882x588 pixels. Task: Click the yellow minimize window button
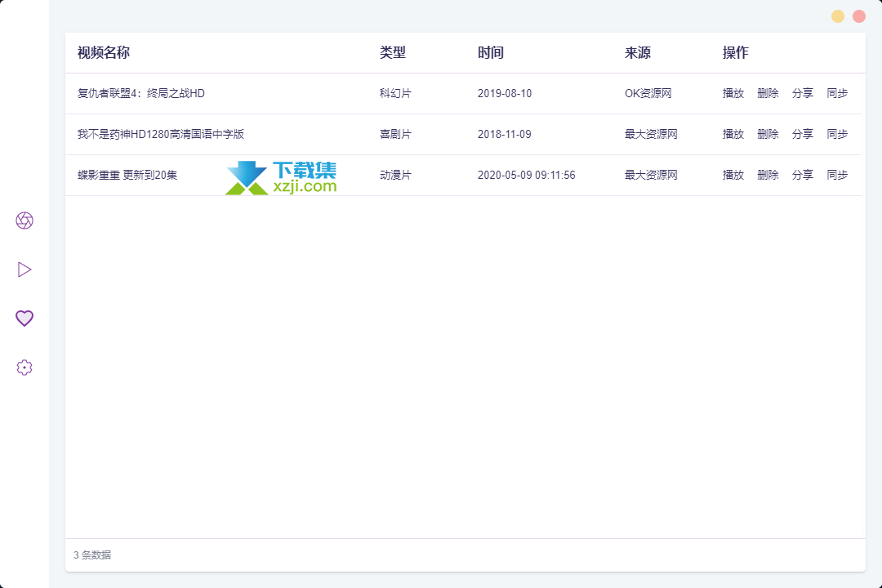[x=838, y=16]
